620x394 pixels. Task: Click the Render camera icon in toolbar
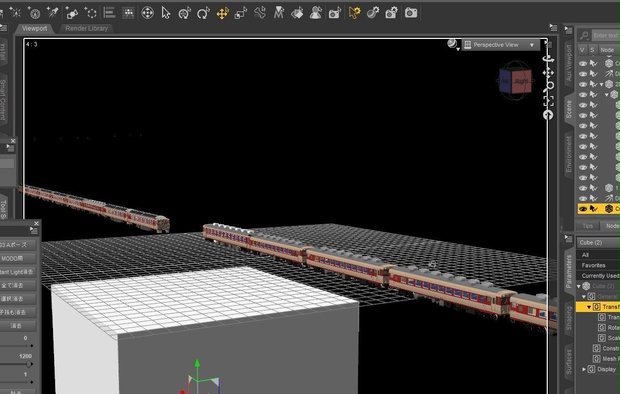pos(411,13)
